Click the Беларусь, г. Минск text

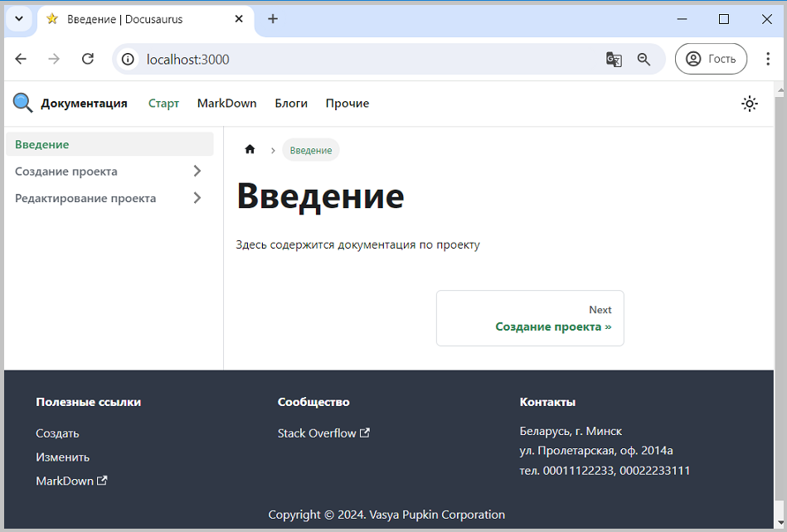point(571,431)
